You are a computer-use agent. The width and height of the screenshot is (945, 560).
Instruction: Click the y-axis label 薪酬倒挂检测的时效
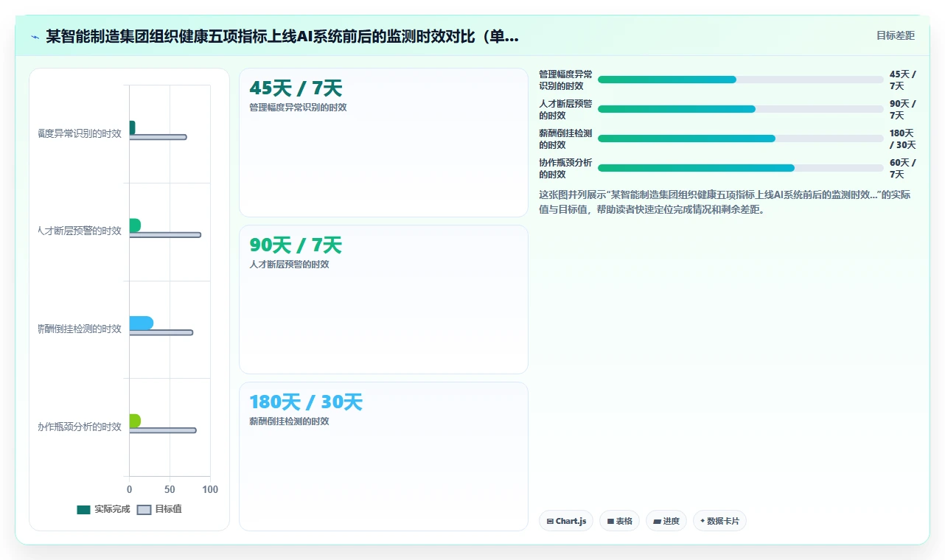[x=80, y=329]
